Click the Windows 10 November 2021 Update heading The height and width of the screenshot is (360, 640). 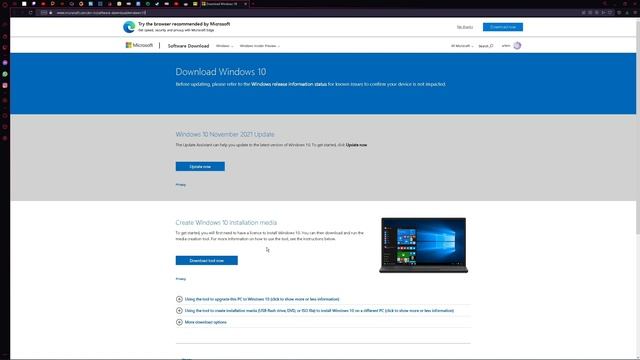[225, 134]
